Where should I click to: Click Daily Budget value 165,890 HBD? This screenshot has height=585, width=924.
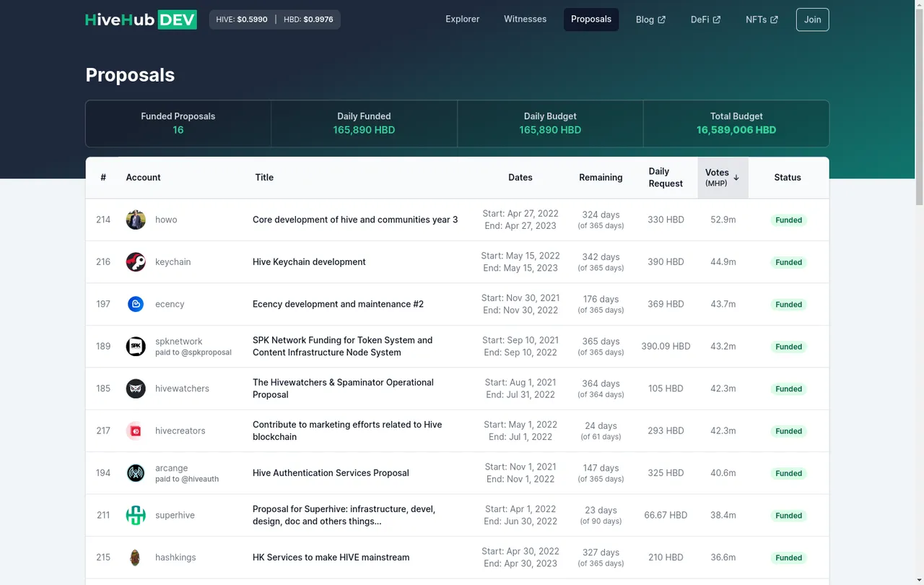click(550, 130)
